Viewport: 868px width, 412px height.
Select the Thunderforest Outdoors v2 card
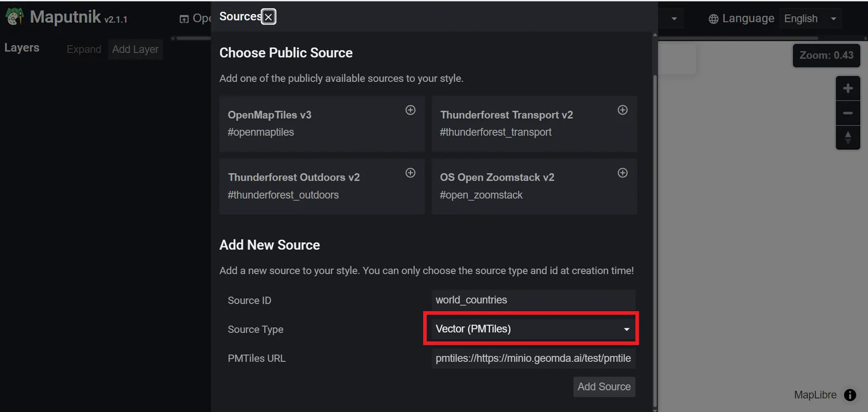[322, 186]
